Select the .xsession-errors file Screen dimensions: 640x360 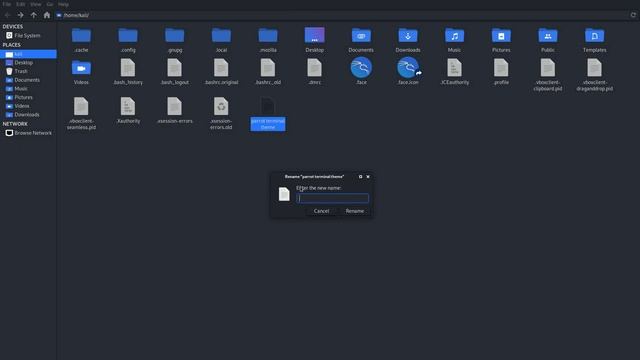point(175,107)
